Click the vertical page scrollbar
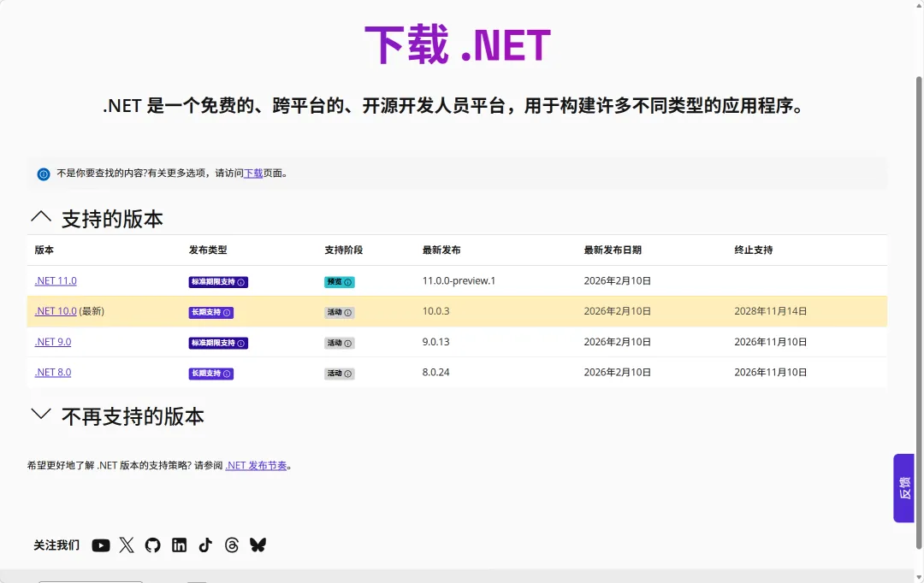 point(919,312)
